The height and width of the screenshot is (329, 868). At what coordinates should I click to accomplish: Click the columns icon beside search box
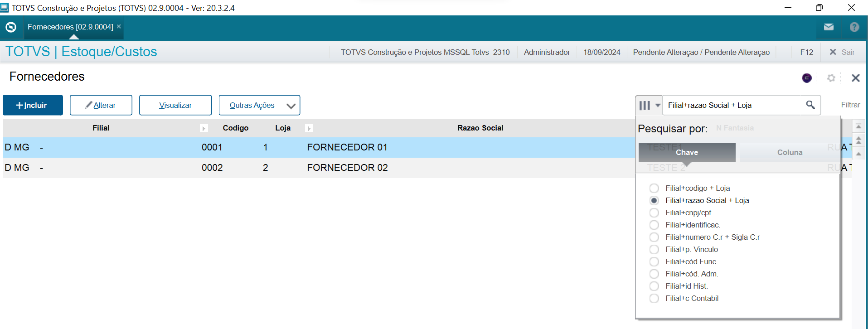point(645,106)
